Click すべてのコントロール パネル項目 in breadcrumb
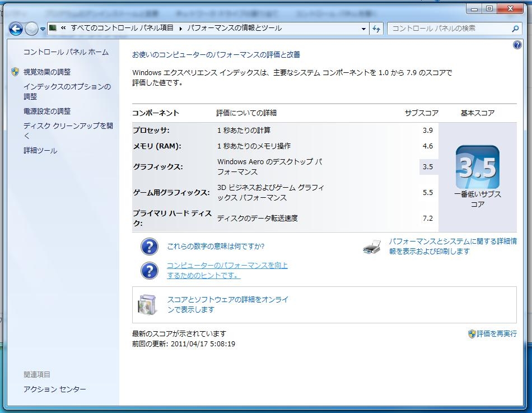532x413 pixels. pos(122,28)
